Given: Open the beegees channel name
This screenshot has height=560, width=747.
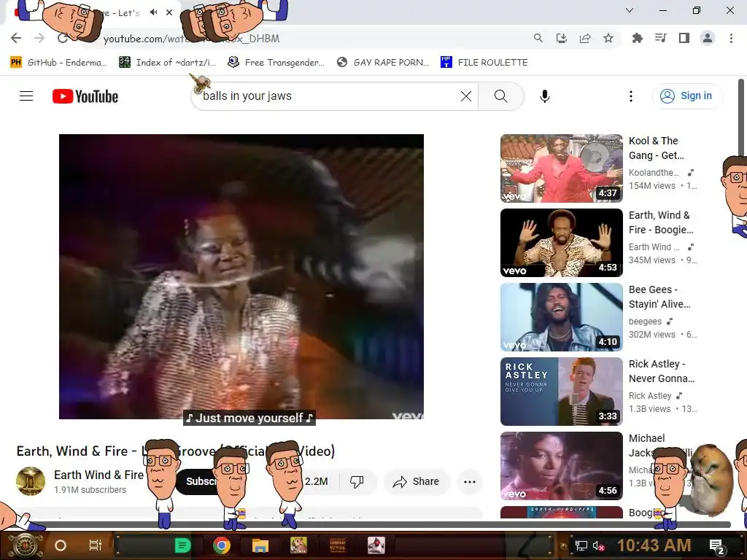Looking at the screenshot, I should tap(645, 322).
